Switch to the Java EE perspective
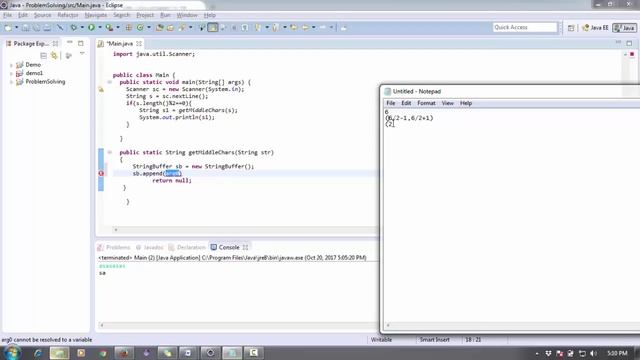This screenshot has height=360, width=640. (595, 28)
